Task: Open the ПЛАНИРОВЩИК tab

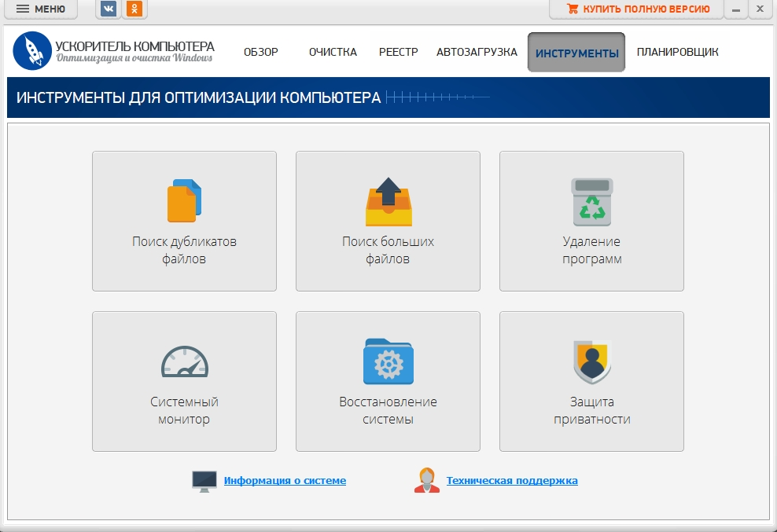Action: [x=677, y=52]
